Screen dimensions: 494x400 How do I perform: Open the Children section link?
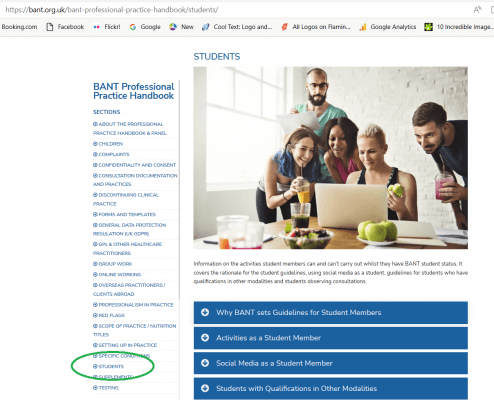point(108,144)
